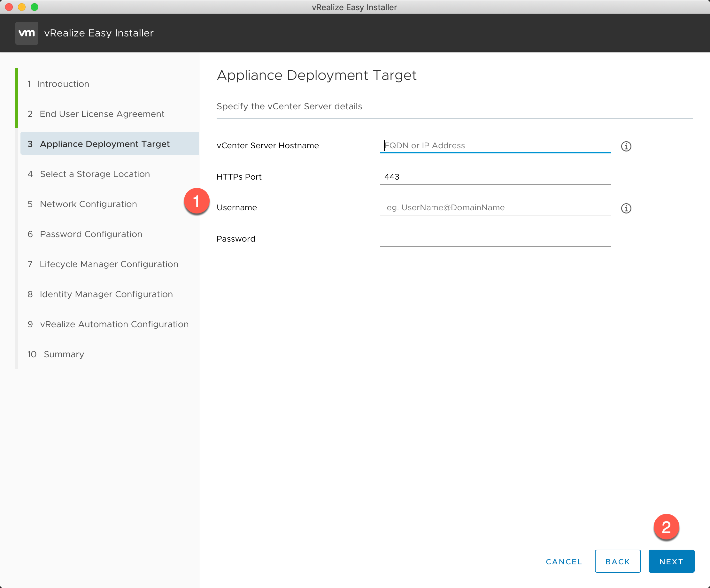Select step 3 Appliance Deployment Target
This screenshot has height=588, width=710.
(110, 144)
